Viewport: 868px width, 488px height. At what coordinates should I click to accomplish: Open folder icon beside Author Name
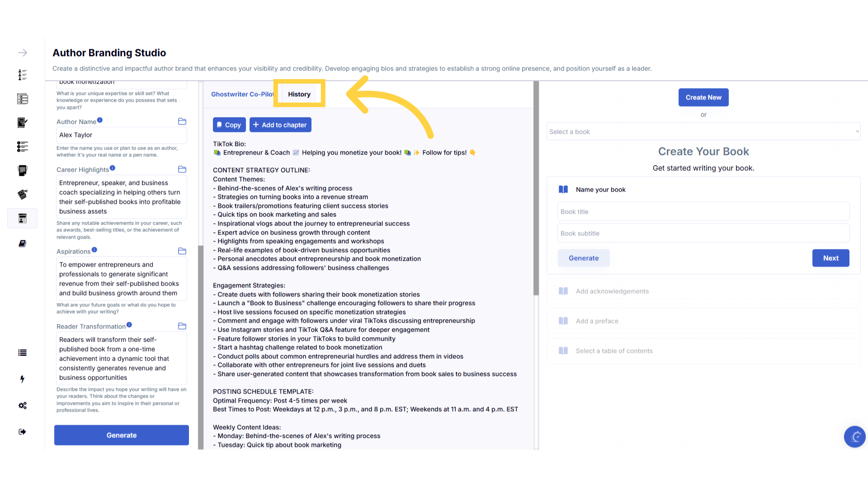[x=182, y=122]
